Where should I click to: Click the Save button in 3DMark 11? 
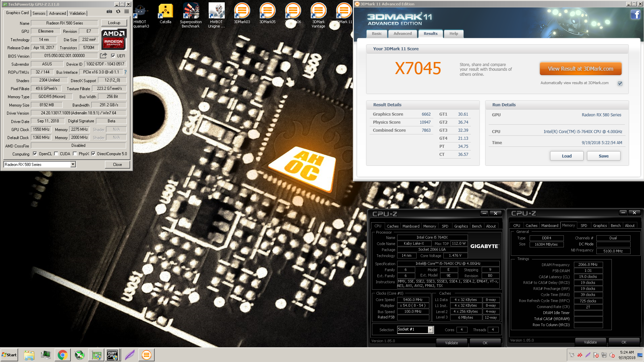603,156
